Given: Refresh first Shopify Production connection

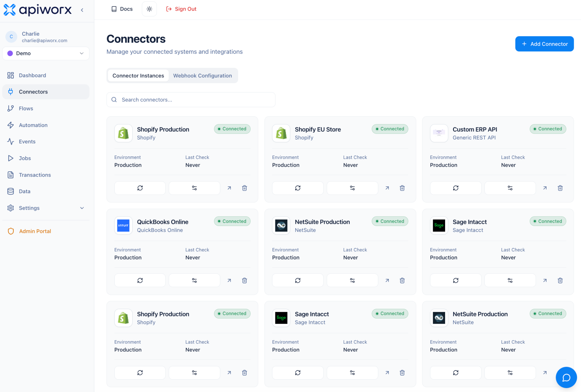Looking at the screenshot, I should [x=140, y=188].
